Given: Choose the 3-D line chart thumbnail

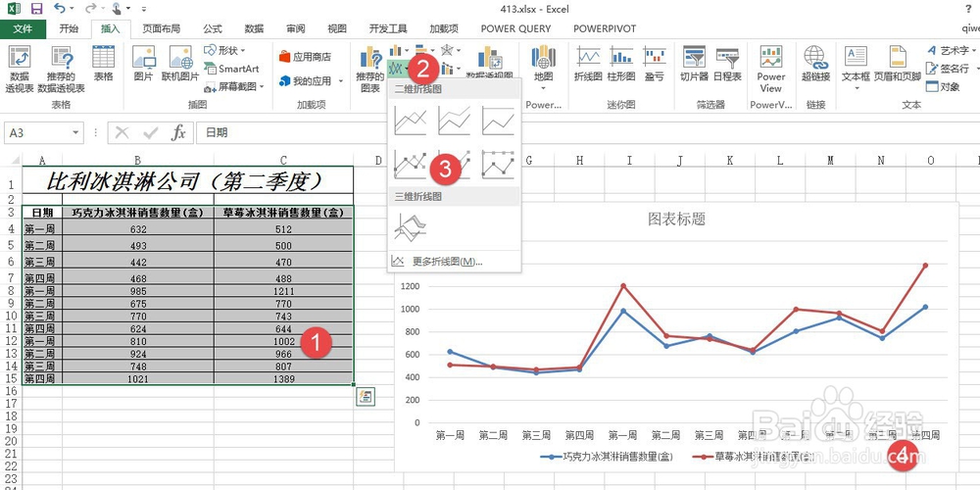Looking at the screenshot, I should pyautogui.click(x=410, y=227).
